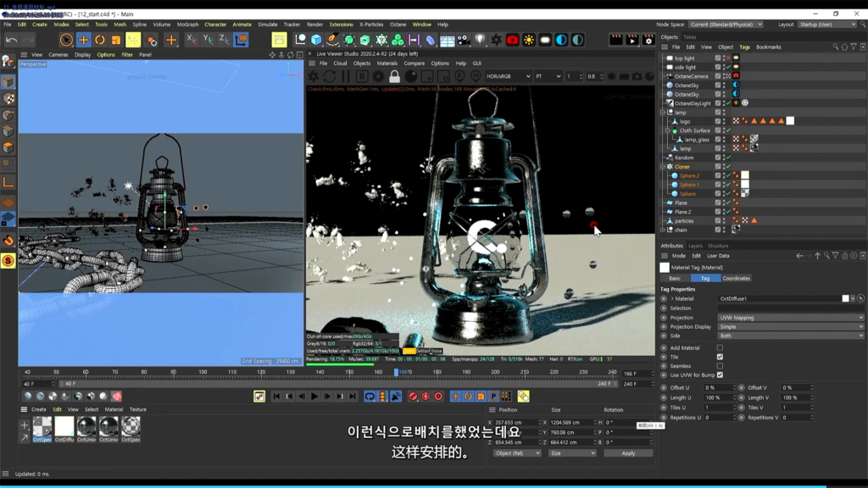Toggle Use UVW for Bump checkbox
The height and width of the screenshot is (488, 868).
720,374
